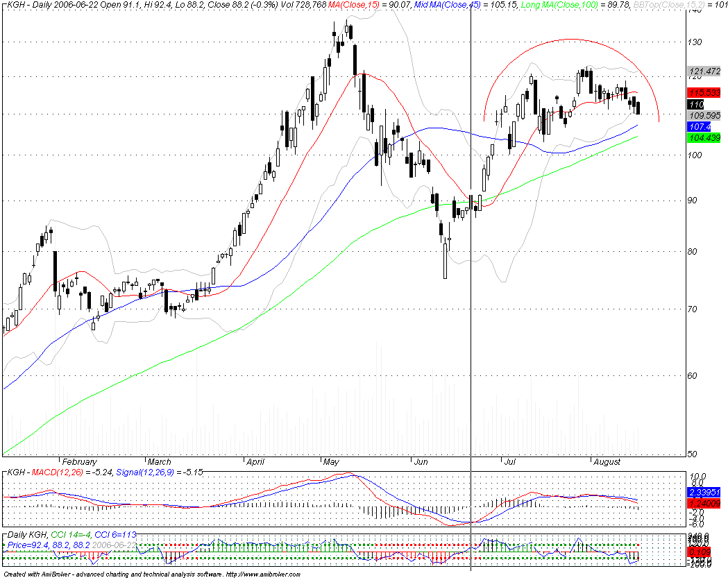Click the red 115.533 price label

click(704, 92)
